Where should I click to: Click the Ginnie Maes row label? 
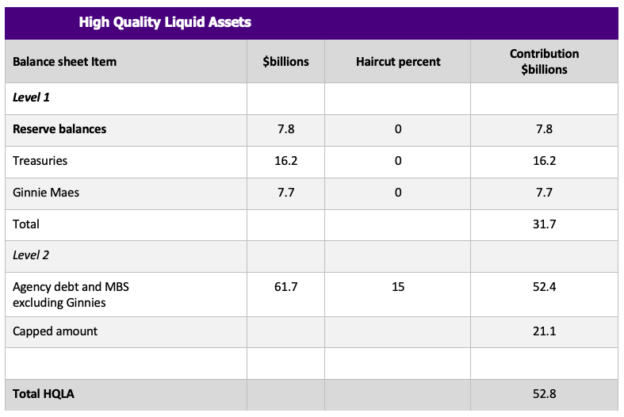click(x=48, y=193)
